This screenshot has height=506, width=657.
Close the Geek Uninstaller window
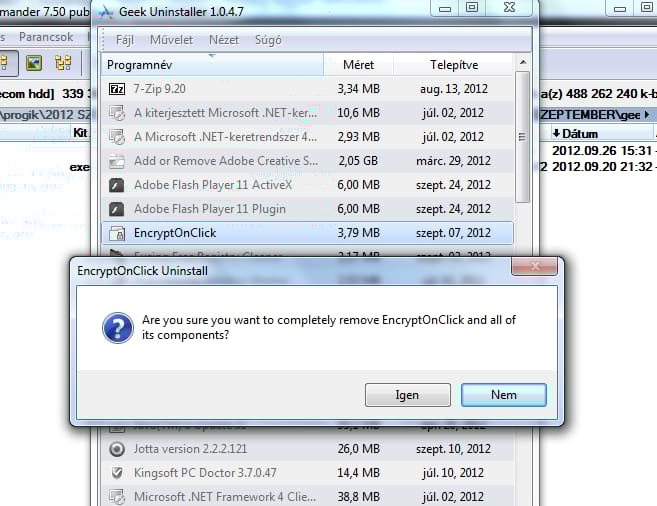point(510,8)
